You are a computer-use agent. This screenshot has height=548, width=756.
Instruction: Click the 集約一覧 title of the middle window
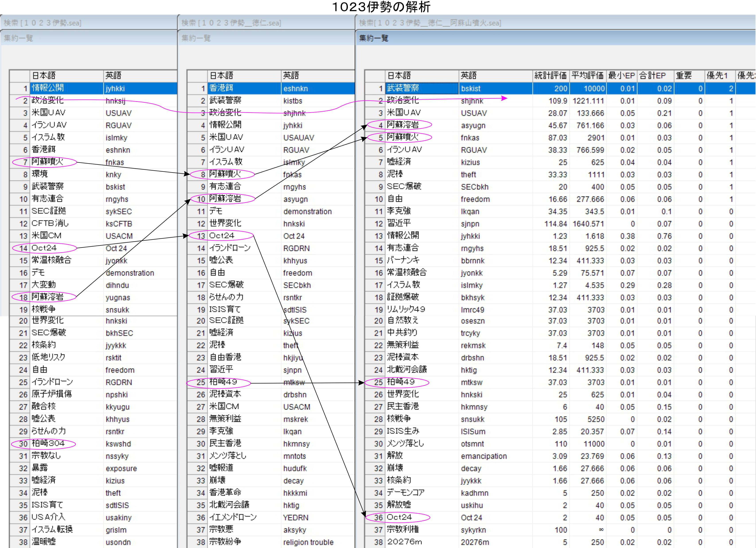pos(196,38)
